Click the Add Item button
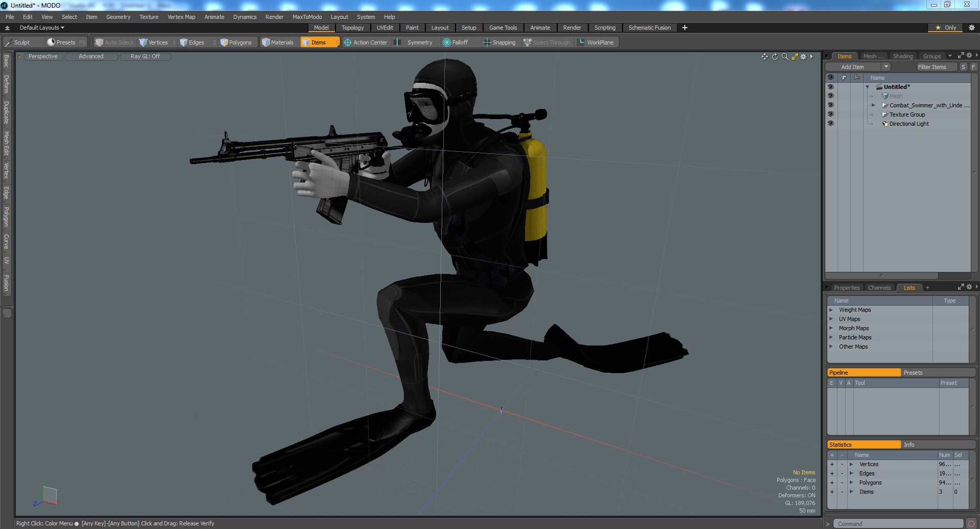Image resolution: width=980 pixels, height=529 pixels. click(x=852, y=67)
